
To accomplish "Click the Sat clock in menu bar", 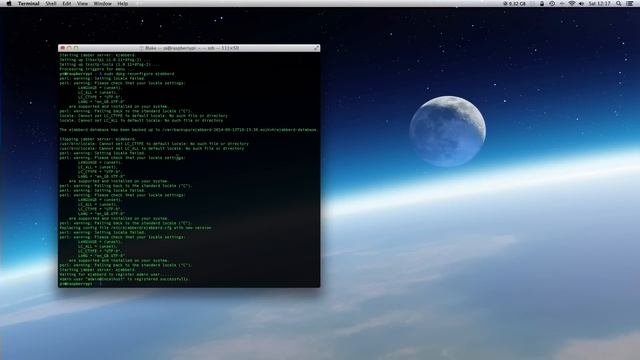I will point(599,3).
